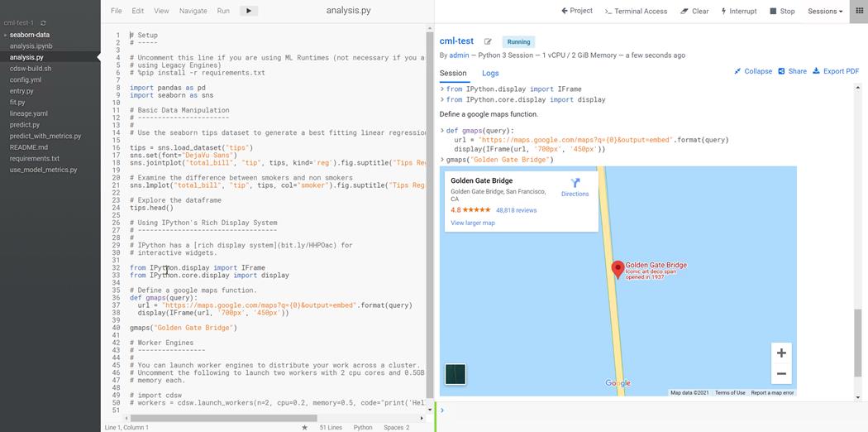The width and height of the screenshot is (868, 432).
Task: Click View larger map link
Action: coord(473,223)
